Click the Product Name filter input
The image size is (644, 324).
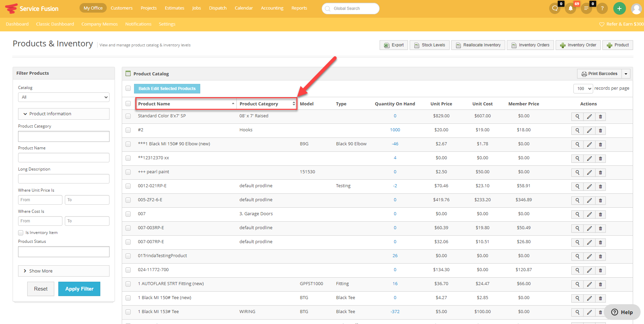pyautogui.click(x=64, y=158)
